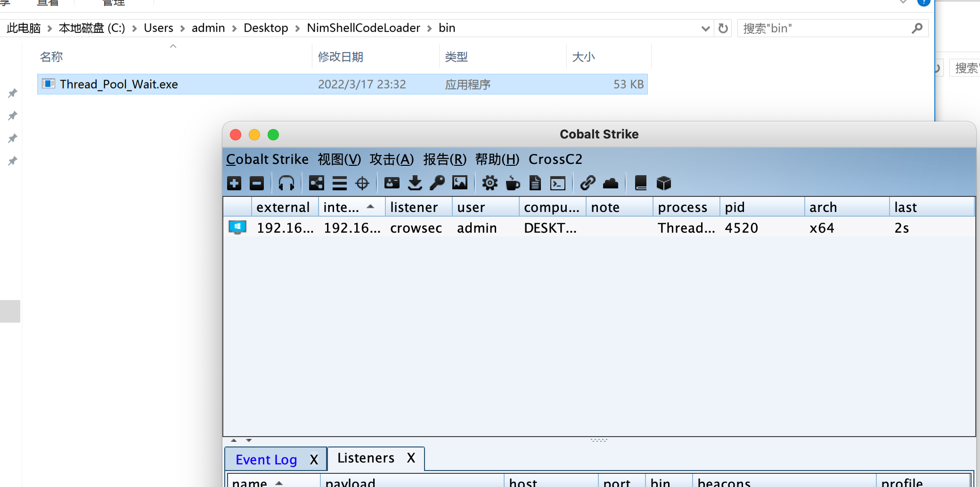
Task: Click the document Office macro icon
Action: (x=535, y=183)
